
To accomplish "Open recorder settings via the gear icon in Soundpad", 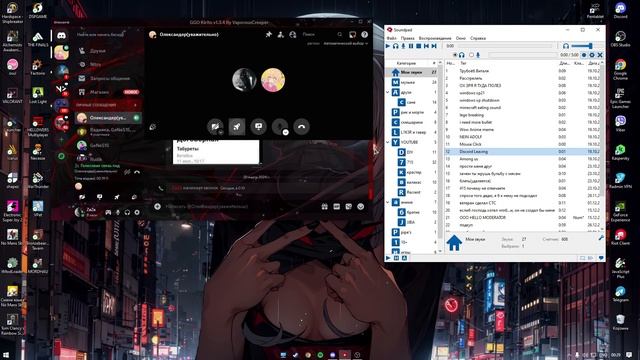I will click(x=592, y=55).
